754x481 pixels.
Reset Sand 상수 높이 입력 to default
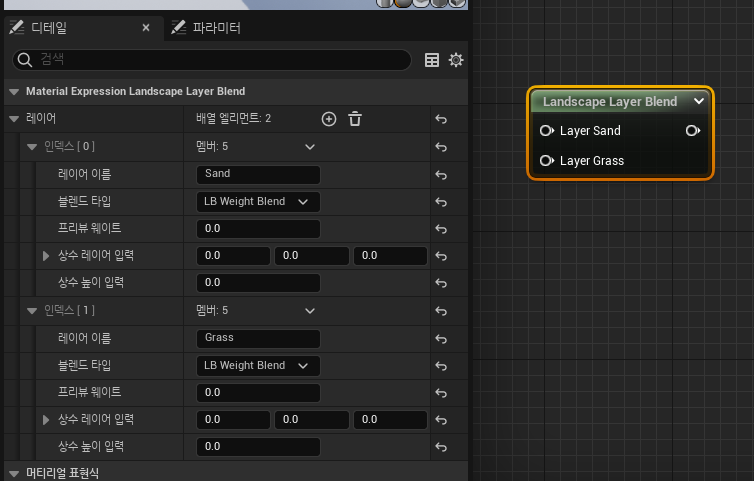(x=441, y=283)
